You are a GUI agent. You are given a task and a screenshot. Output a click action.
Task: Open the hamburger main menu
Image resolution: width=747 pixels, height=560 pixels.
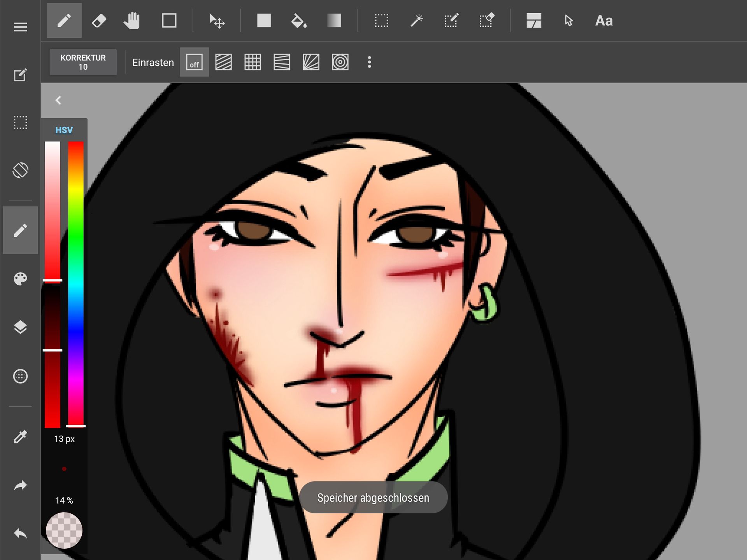pos(20,27)
